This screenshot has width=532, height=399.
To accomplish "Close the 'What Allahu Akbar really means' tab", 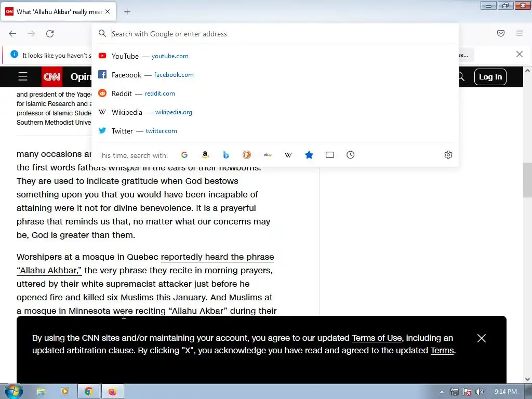I will [108, 11].
